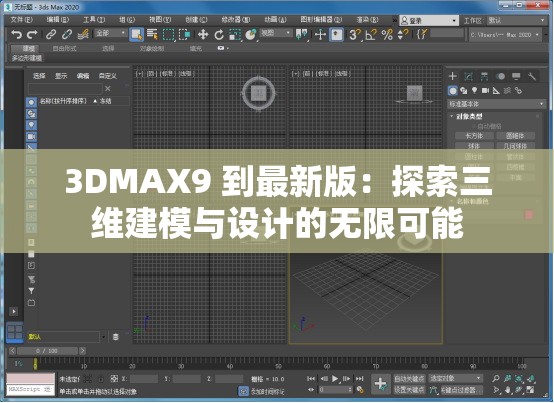The width and height of the screenshot is (554, 403).
Task: Activate the Unlink Selection tool
Action: [x=67, y=34]
